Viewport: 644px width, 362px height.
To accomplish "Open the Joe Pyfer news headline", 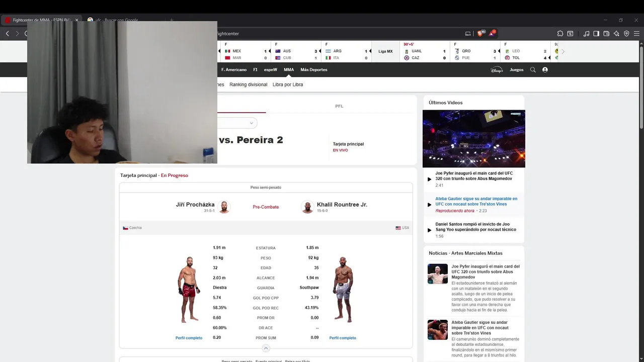I will click(486, 272).
